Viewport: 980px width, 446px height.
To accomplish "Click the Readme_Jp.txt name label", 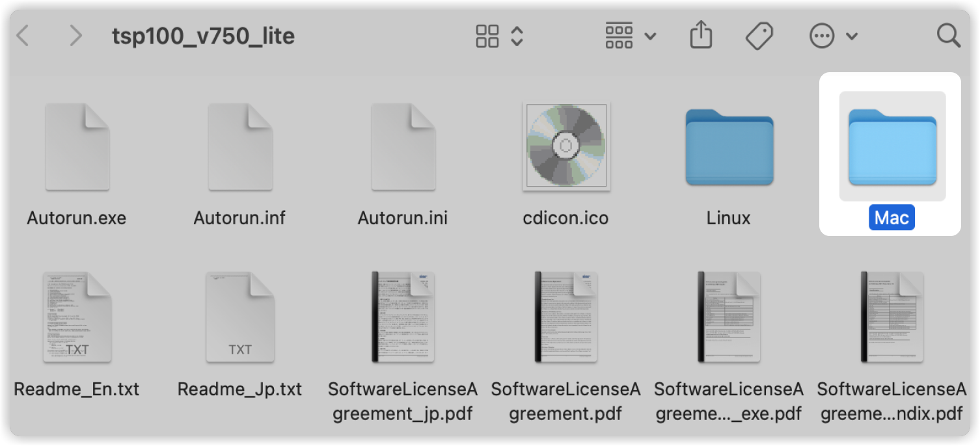I will coord(240,389).
